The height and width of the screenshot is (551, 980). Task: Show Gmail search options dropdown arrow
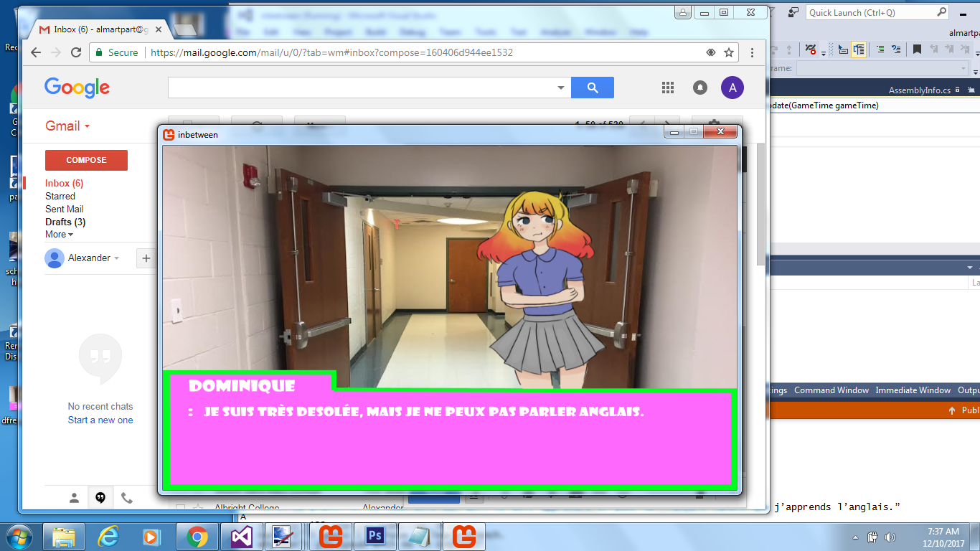click(x=561, y=88)
